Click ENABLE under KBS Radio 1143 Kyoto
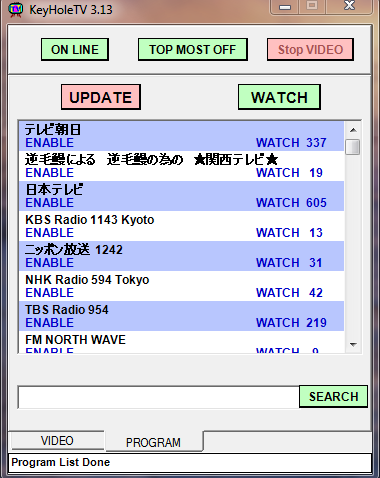The image size is (380, 478). pos(50,233)
